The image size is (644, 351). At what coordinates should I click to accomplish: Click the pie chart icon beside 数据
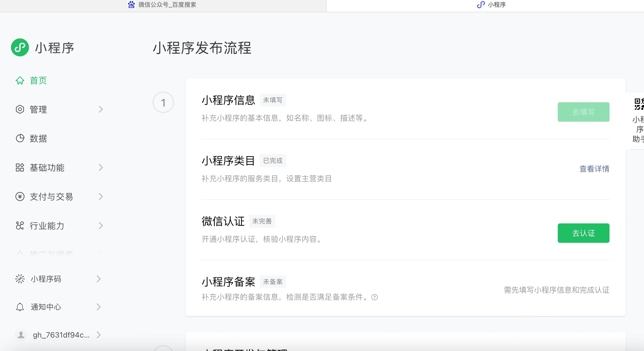click(x=20, y=138)
